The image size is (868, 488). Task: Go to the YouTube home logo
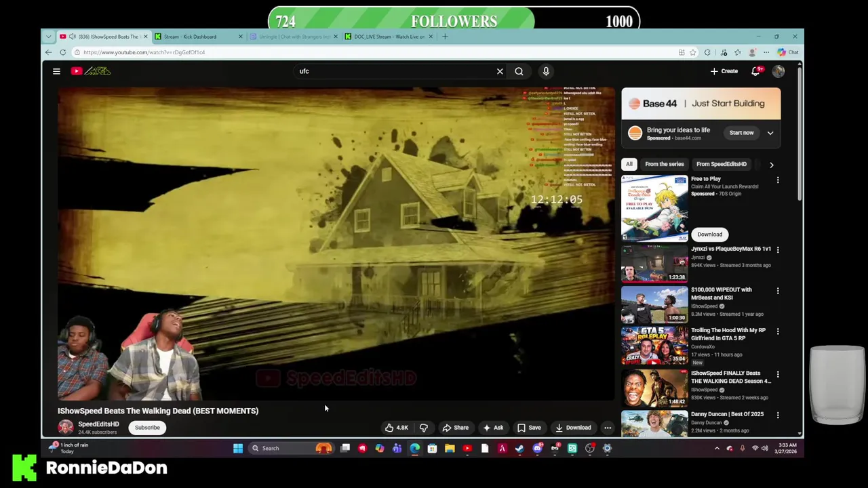pos(91,71)
